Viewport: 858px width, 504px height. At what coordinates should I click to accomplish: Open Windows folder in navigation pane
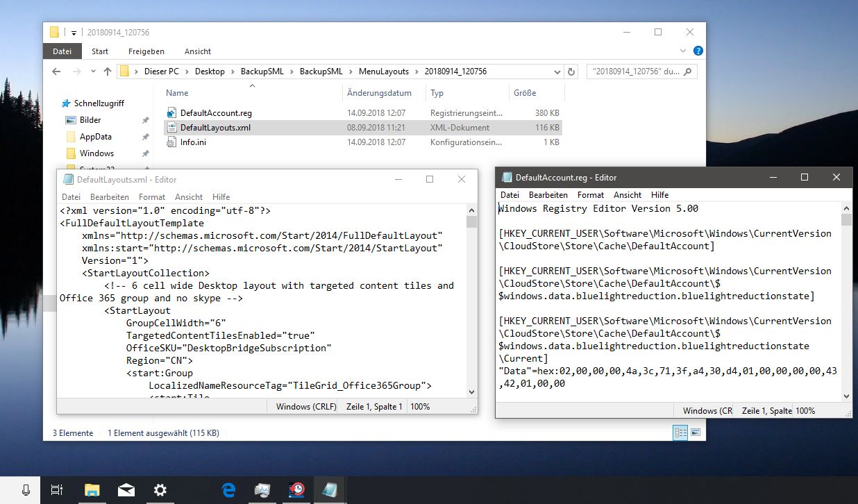(x=96, y=153)
